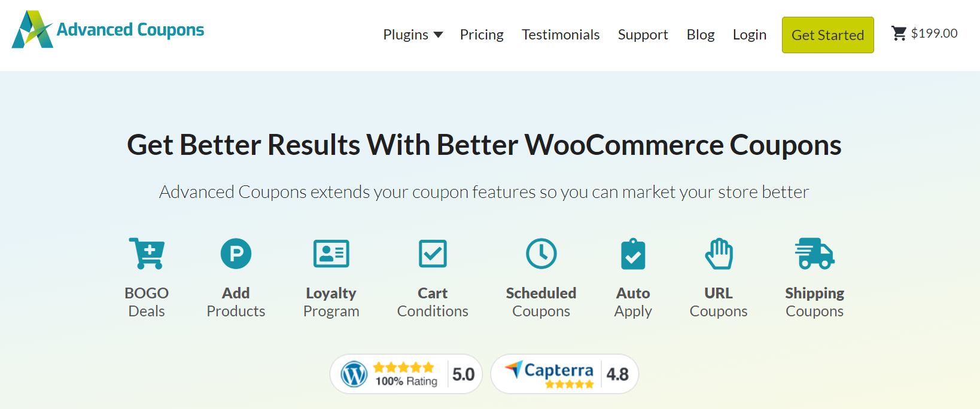The image size is (980, 409).
Task: Go to the Testimonials page
Action: click(x=561, y=35)
